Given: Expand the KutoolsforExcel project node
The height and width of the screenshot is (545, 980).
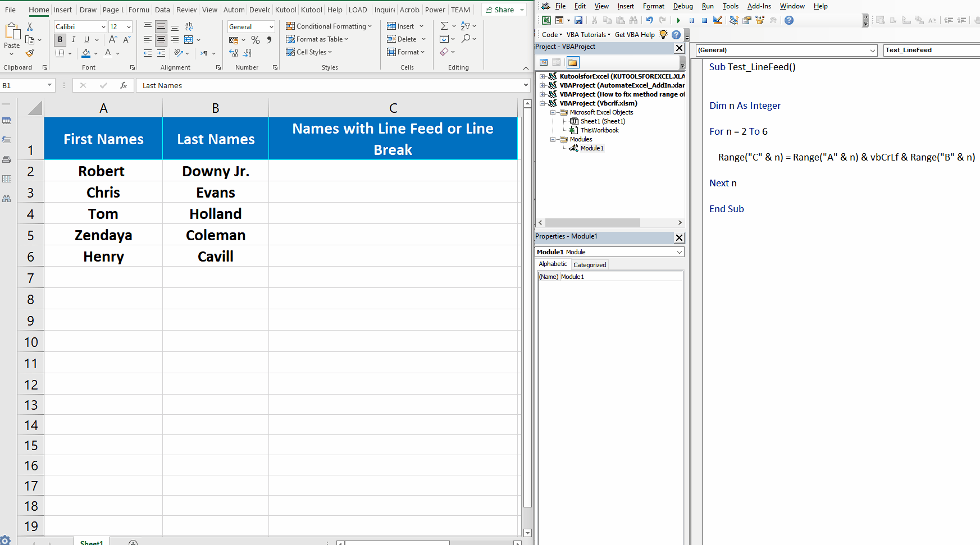Looking at the screenshot, I should coord(542,76).
